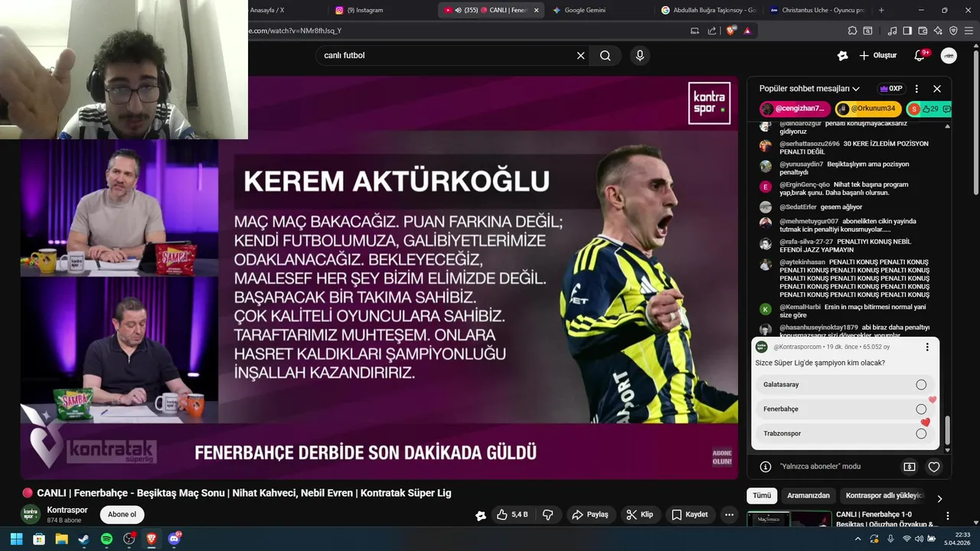Screen dimensions: 980x551
Task: Select the Tümü filter chip
Action: 762,496
